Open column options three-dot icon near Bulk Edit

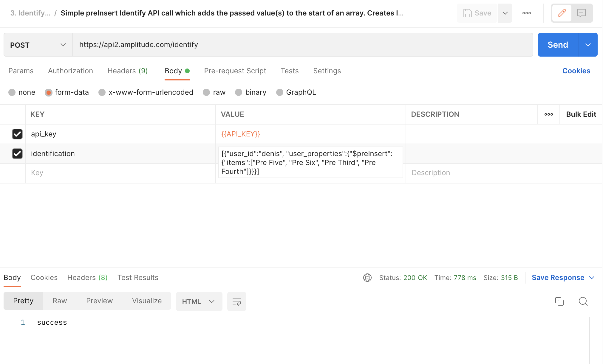[548, 114]
